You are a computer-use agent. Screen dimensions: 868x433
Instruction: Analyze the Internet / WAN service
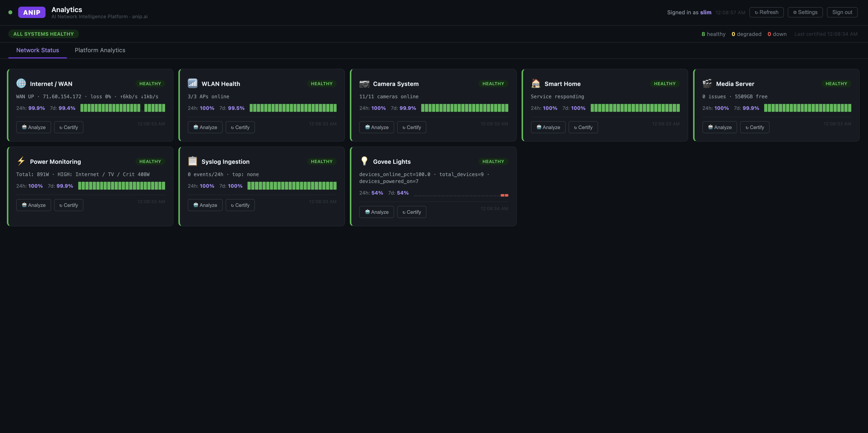click(x=34, y=128)
